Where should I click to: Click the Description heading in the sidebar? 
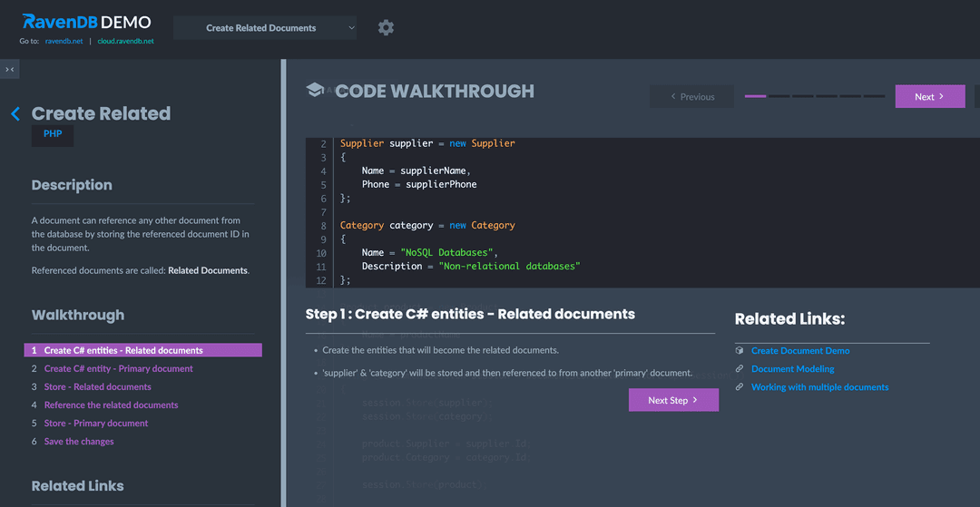pos(72,185)
